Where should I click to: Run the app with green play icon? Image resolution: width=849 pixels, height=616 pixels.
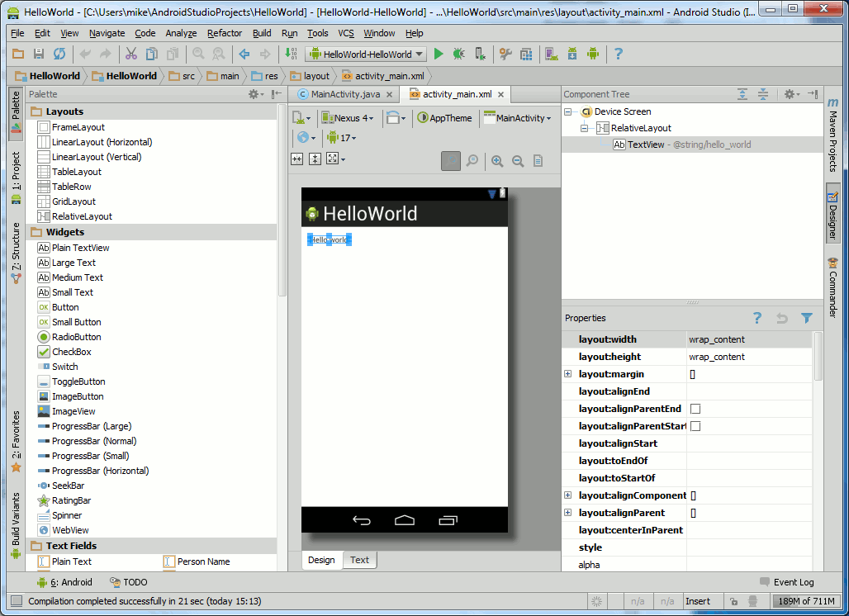(x=439, y=54)
